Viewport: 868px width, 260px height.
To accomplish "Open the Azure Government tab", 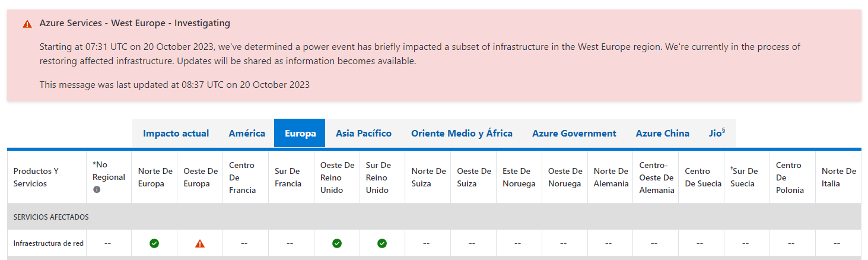I will [574, 133].
